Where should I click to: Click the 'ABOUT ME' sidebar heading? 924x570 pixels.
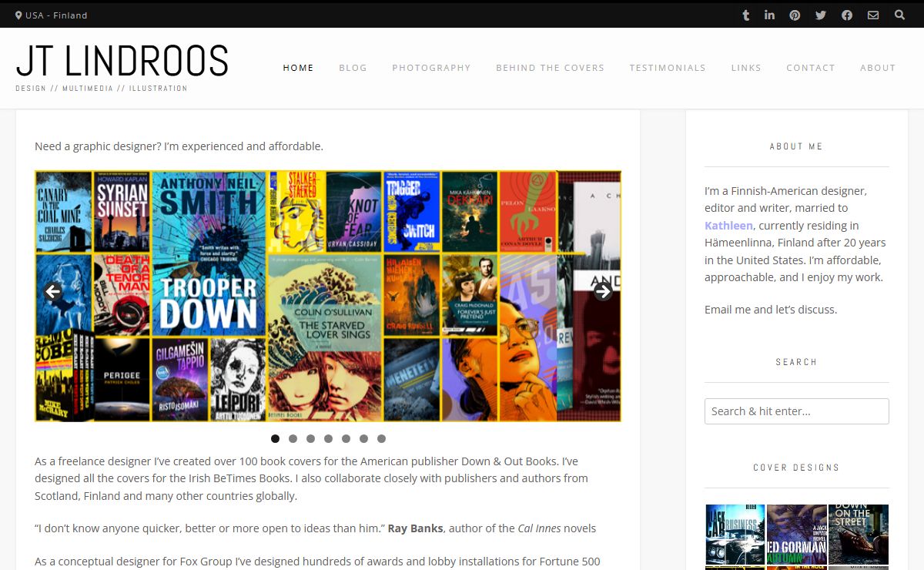click(x=797, y=146)
